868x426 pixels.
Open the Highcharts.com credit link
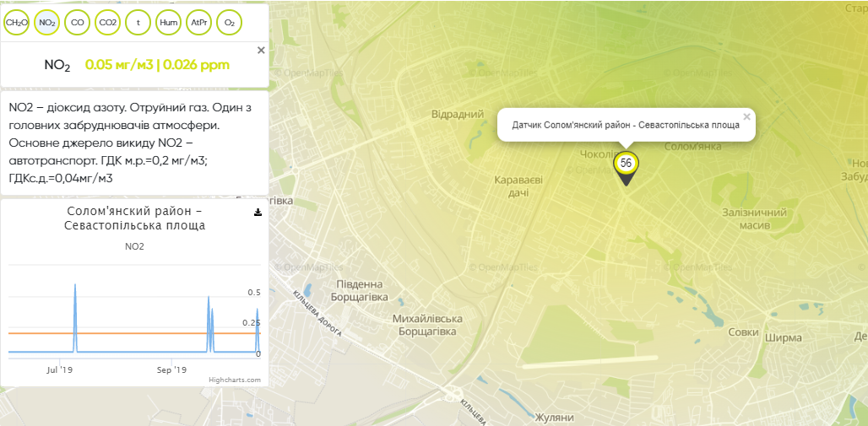click(x=235, y=380)
